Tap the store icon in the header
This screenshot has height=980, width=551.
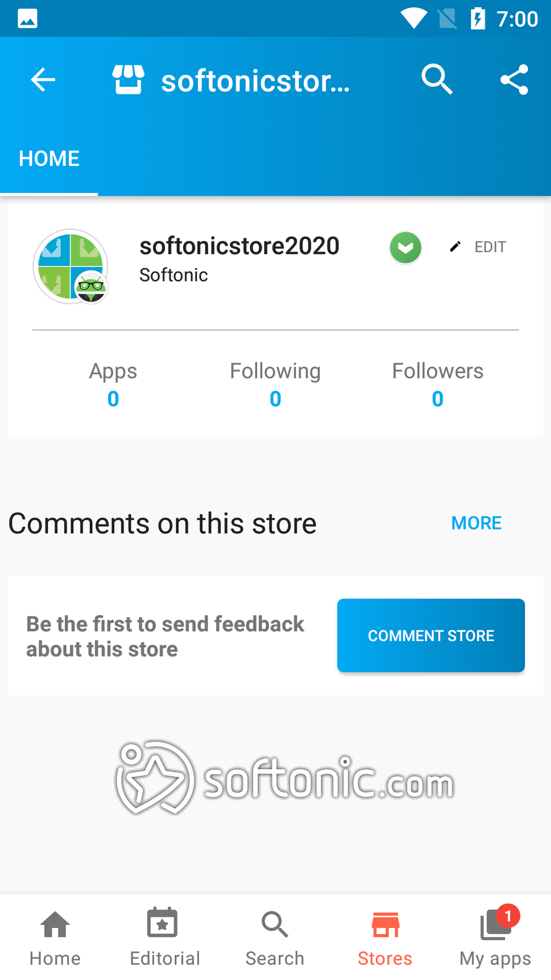coord(129,80)
